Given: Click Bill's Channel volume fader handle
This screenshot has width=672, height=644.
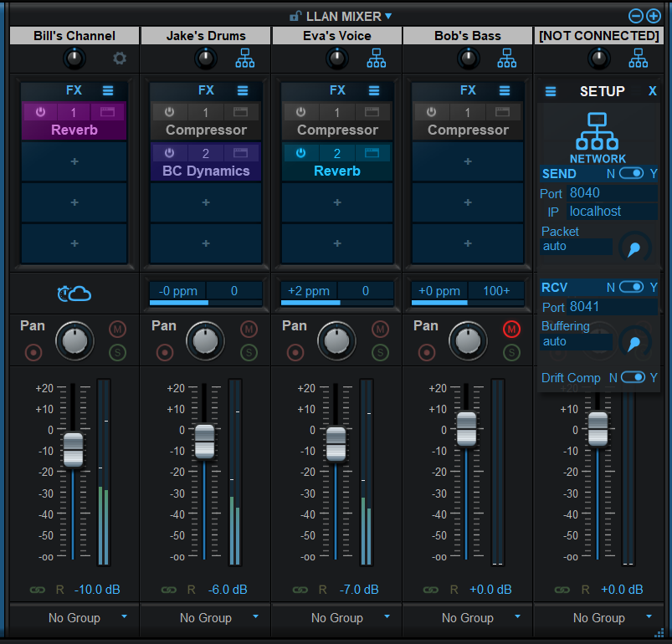Looking at the screenshot, I should pyautogui.click(x=74, y=450).
